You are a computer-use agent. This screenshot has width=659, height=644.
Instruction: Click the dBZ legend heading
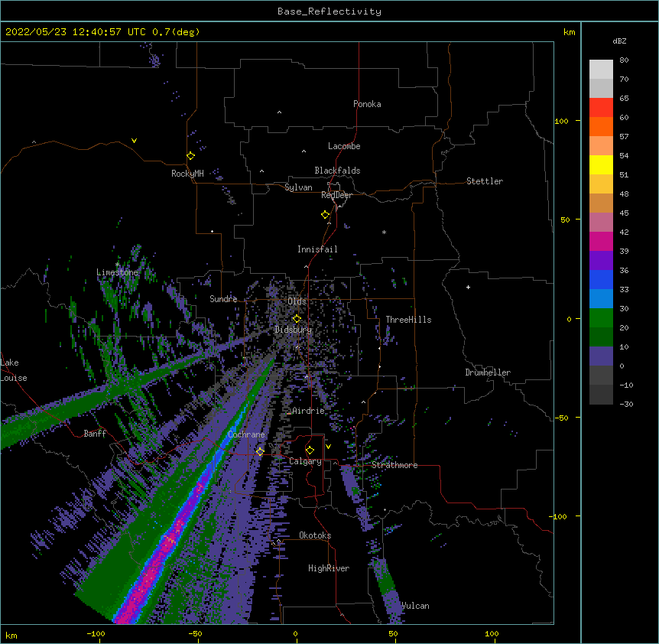tap(619, 41)
